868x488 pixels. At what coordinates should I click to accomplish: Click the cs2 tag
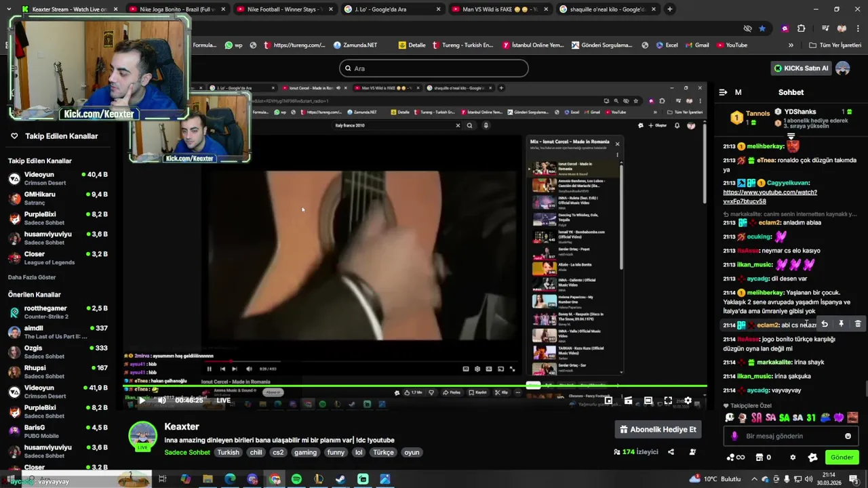tap(278, 452)
